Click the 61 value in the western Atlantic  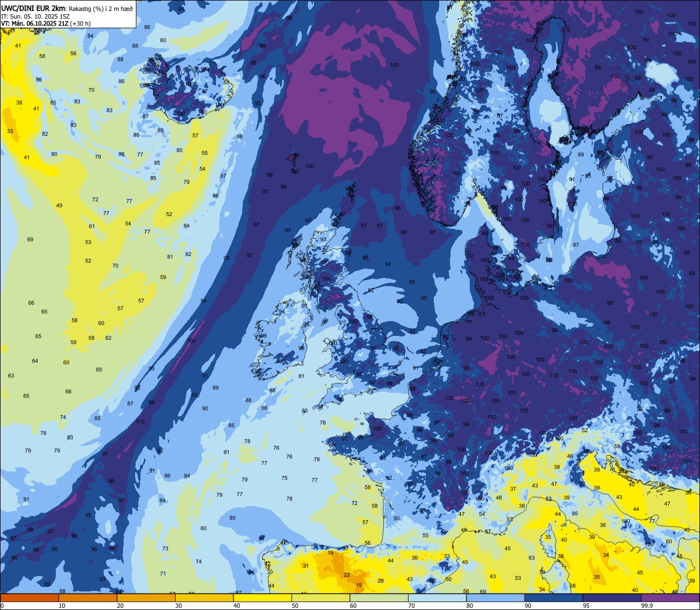pos(92,226)
